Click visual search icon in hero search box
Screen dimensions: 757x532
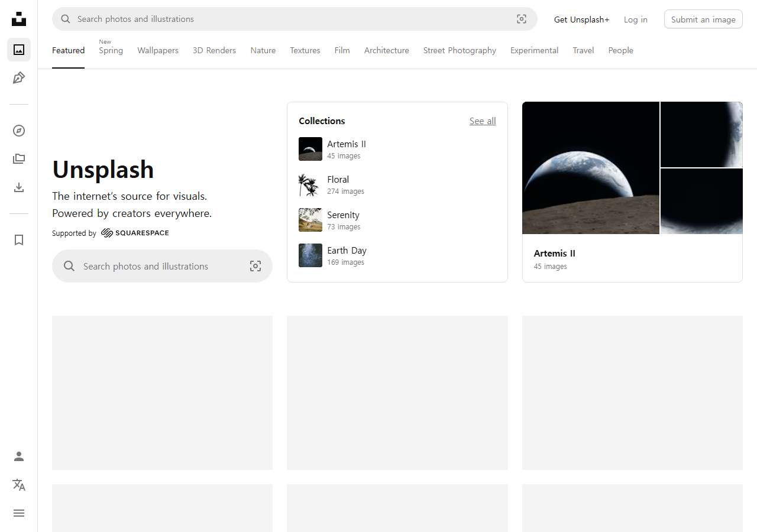(255, 266)
